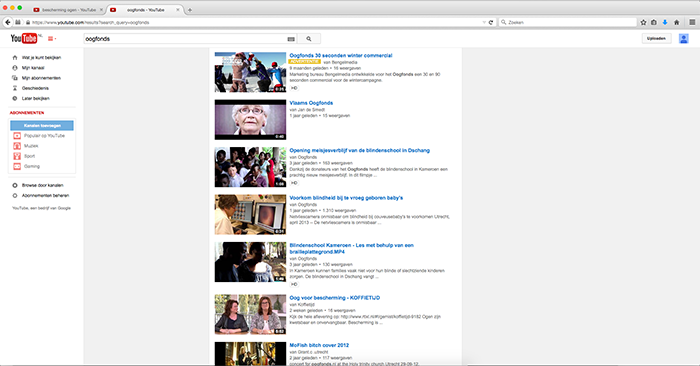Click the Later bekijken clock icon
The image size is (700, 366).
(15, 98)
